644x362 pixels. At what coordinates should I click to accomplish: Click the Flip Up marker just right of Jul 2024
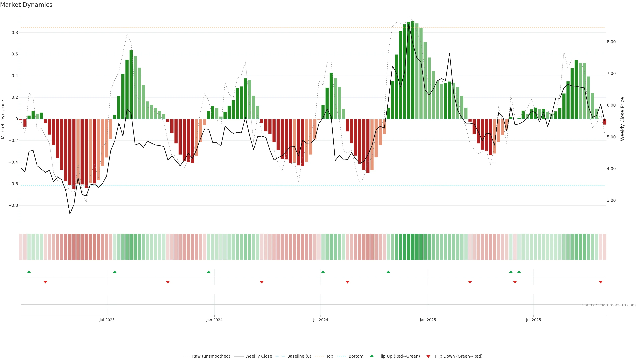tap(323, 272)
